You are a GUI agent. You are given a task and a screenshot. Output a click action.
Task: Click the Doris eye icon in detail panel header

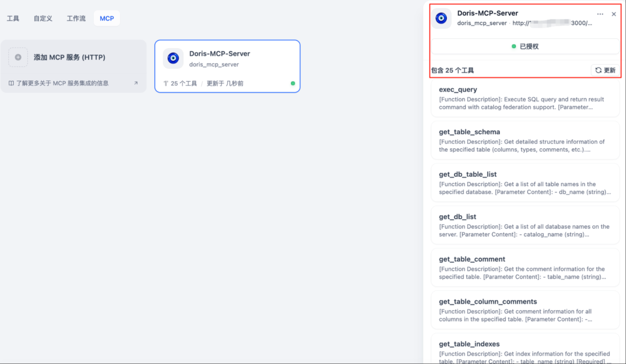pyautogui.click(x=441, y=18)
